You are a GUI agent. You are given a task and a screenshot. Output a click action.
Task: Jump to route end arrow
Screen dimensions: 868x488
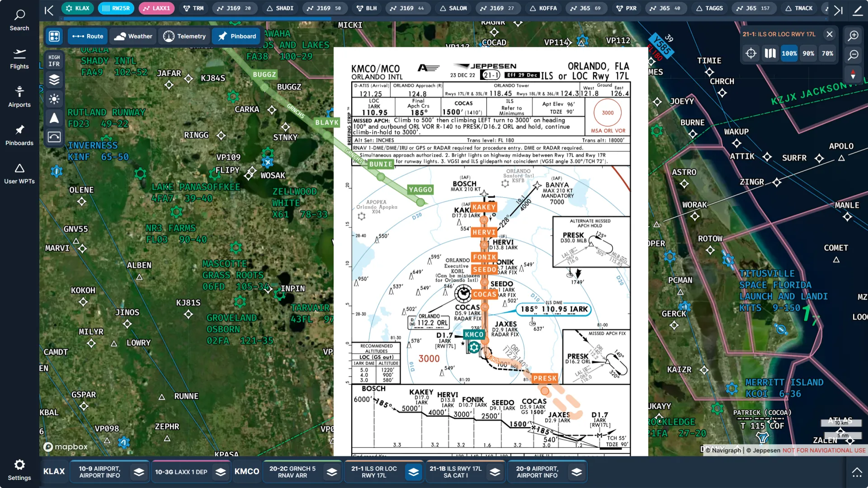click(838, 10)
